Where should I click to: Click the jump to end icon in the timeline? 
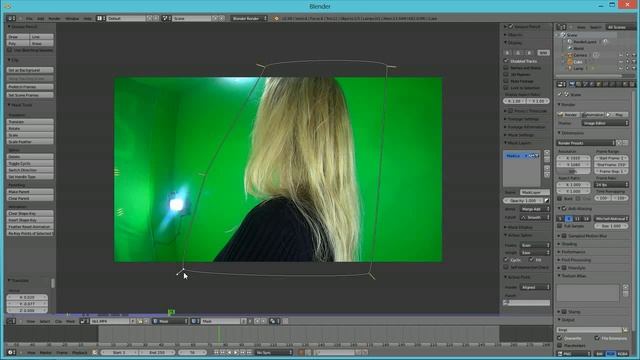point(249,352)
